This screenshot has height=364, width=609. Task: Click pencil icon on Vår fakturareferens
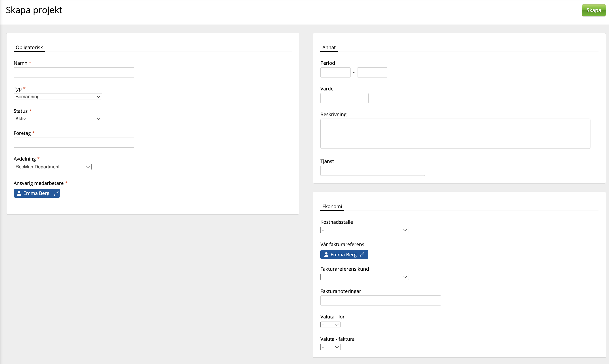tap(362, 255)
